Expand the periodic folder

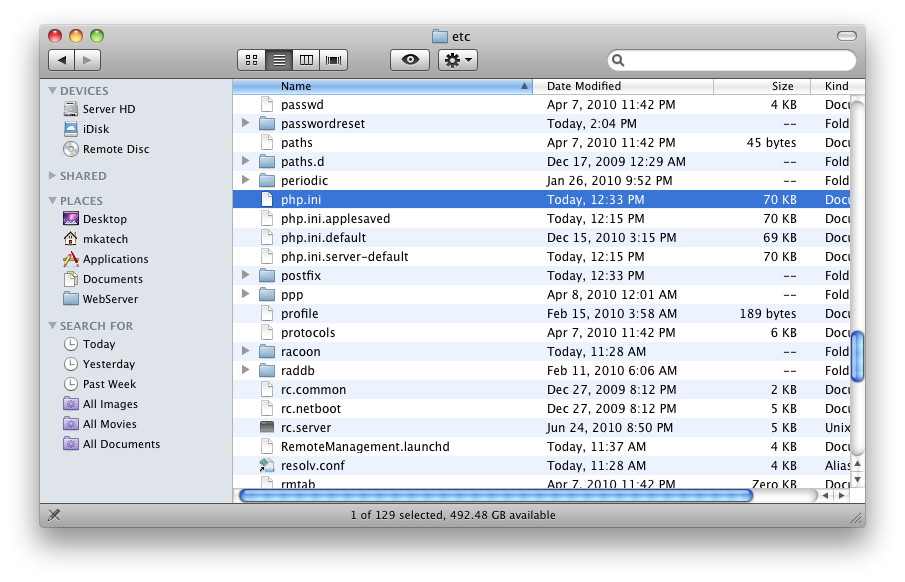(245, 180)
